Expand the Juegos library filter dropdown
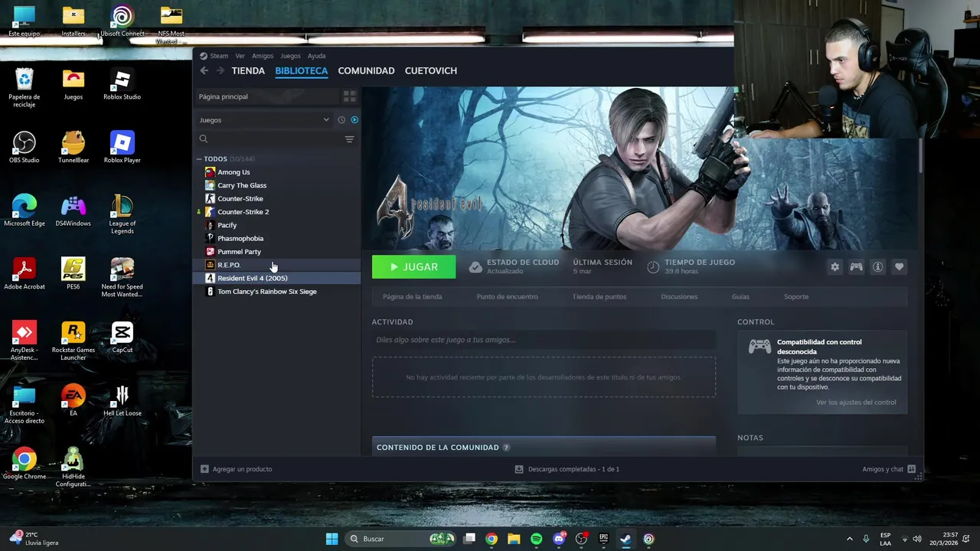The height and width of the screenshot is (551, 980). click(x=263, y=120)
